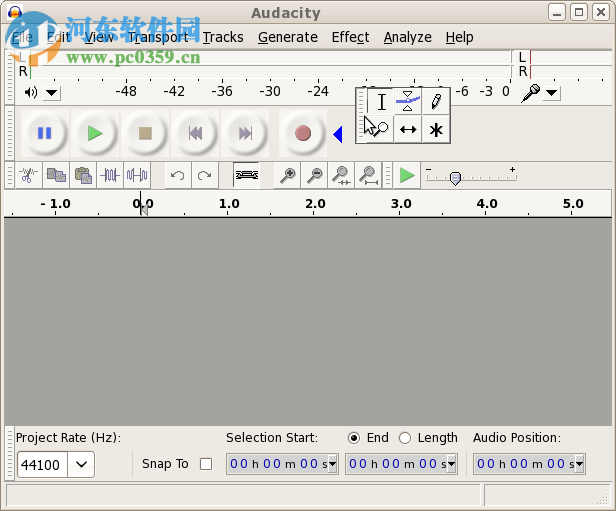Start recording with the red Record button

[303, 134]
